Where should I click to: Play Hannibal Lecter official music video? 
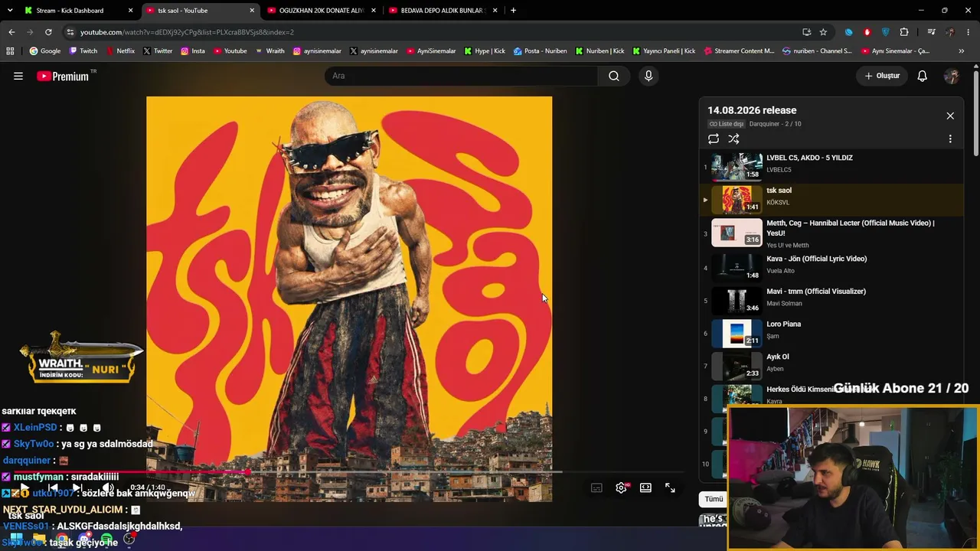[832, 233]
